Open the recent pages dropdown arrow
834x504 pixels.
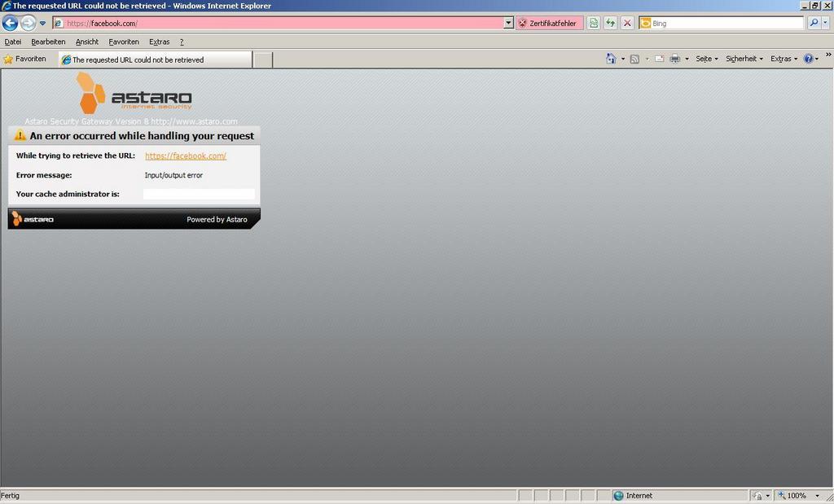point(42,24)
